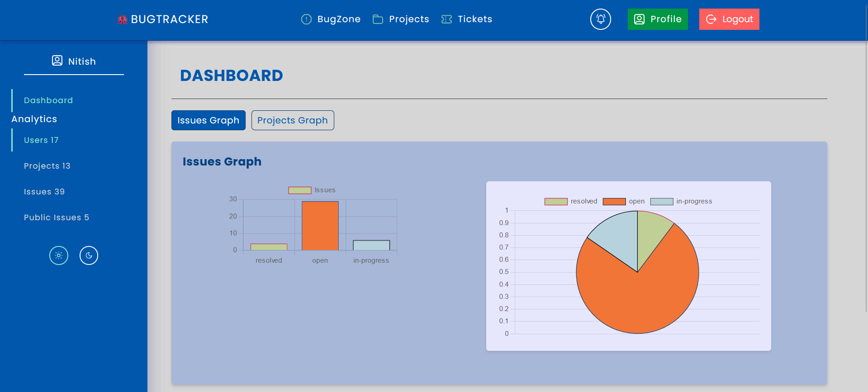The width and height of the screenshot is (868, 392).
Task: Click the Tickets icon in navbar
Action: [446, 19]
